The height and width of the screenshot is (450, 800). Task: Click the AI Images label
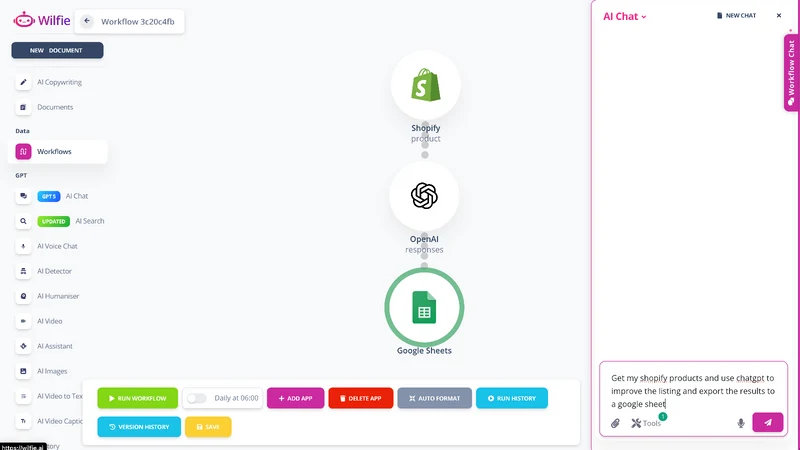coord(52,371)
